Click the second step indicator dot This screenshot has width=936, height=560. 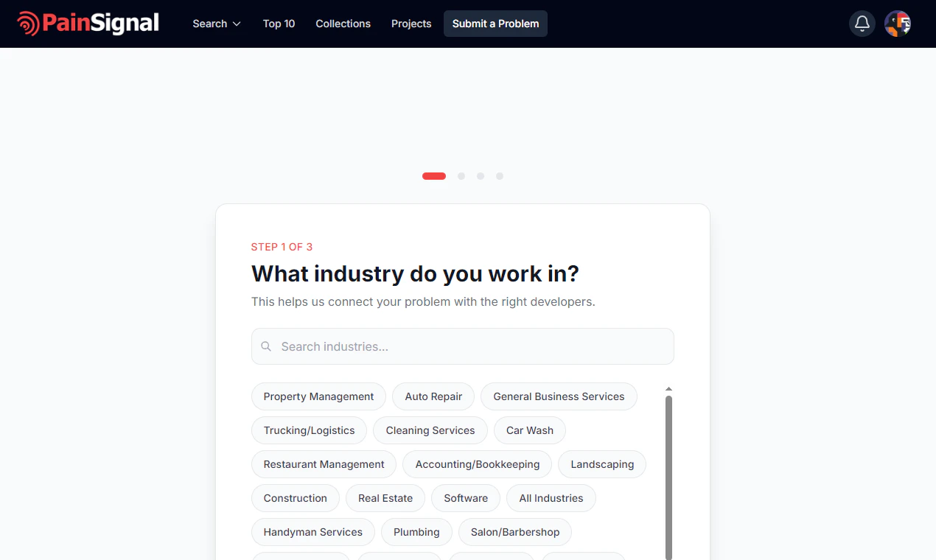[461, 176]
